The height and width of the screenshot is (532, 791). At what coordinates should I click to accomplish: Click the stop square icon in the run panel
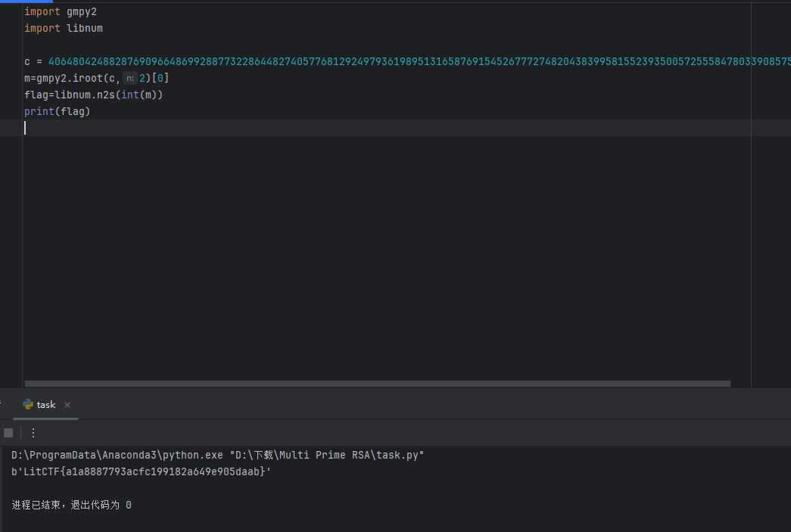coord(8,432)
